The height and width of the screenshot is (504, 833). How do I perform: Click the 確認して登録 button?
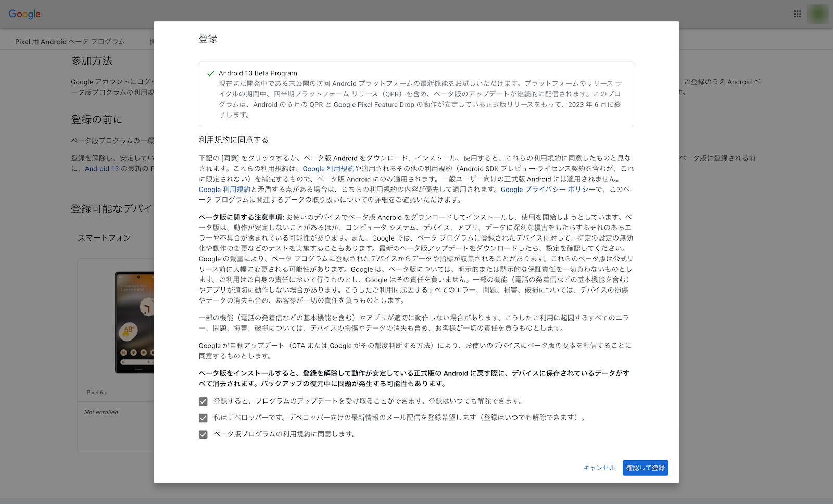point(645,468)
